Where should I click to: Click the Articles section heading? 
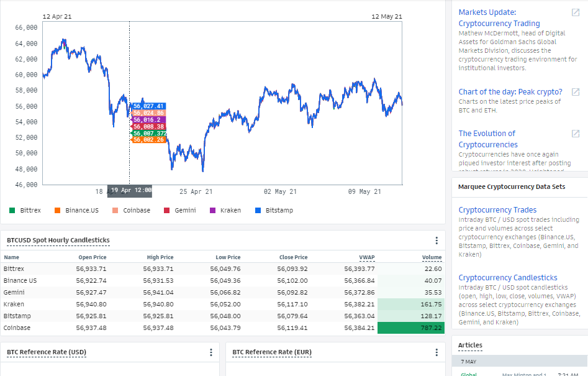[470, 345]
